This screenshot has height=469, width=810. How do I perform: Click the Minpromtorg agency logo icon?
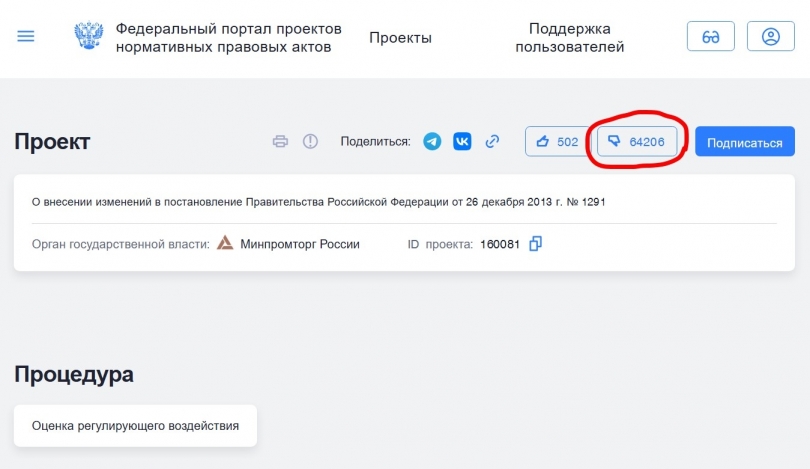(x=226, y=244)
